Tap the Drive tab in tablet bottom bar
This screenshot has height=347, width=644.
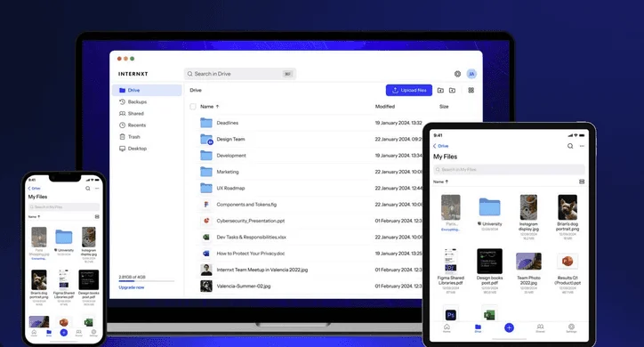click(x=478, y=328)
